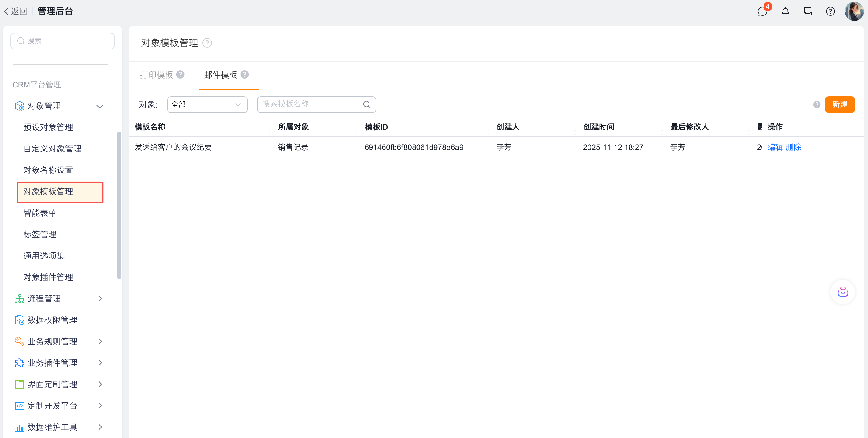868x438 pixels.
Task: Click the user avatar photo
Action: pyautogui.click(x=854, y=11)
